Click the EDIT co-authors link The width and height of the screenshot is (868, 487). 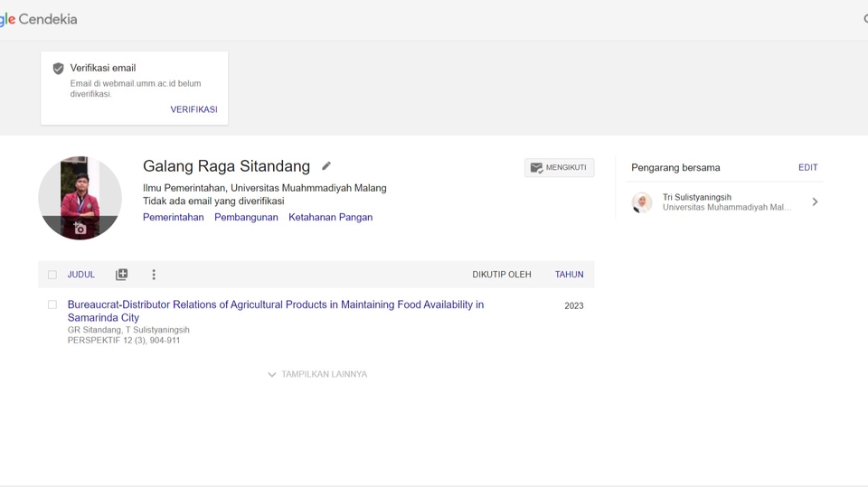807,167
